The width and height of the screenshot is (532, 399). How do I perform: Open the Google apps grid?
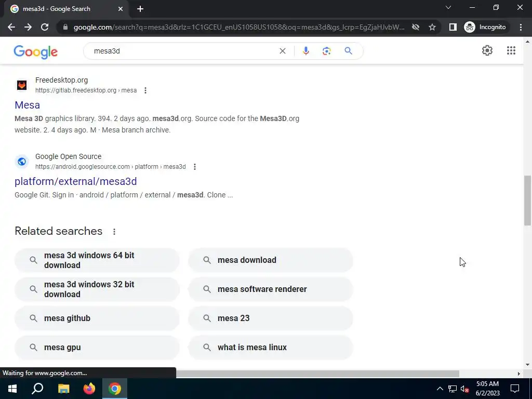pos(511,50)
